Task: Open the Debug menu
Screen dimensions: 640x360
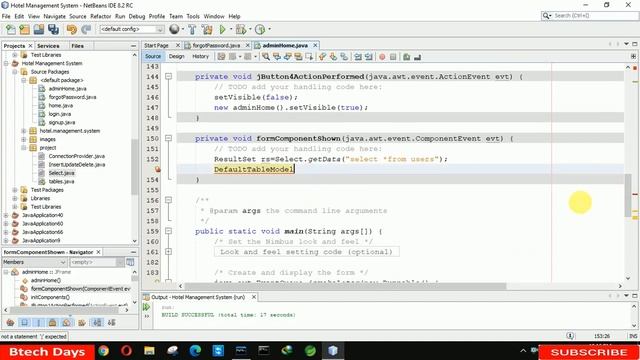Action: click(137, 16)
